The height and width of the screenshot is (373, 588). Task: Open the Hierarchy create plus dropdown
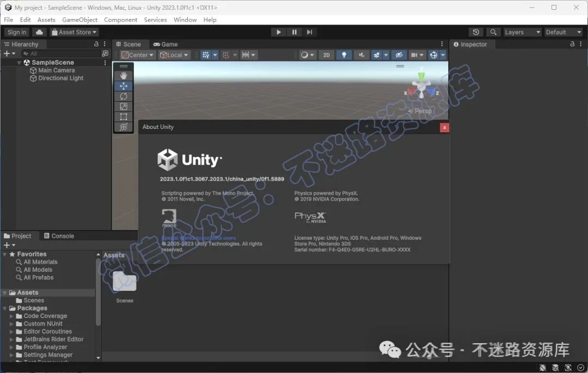tap(9, 53)
